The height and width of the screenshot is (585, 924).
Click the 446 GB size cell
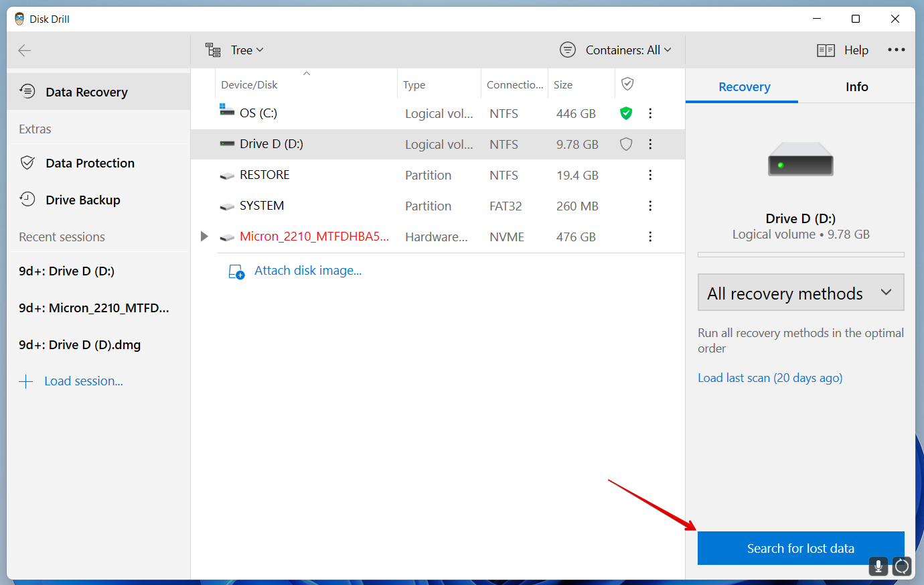[x=576, y=114]
